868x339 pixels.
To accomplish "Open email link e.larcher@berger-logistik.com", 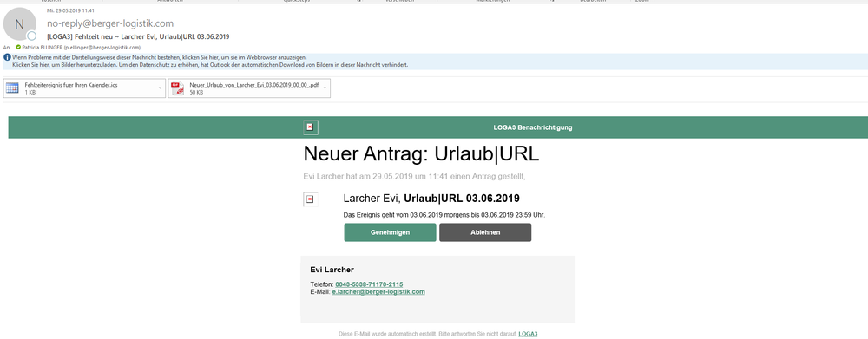I will point(378,291).
